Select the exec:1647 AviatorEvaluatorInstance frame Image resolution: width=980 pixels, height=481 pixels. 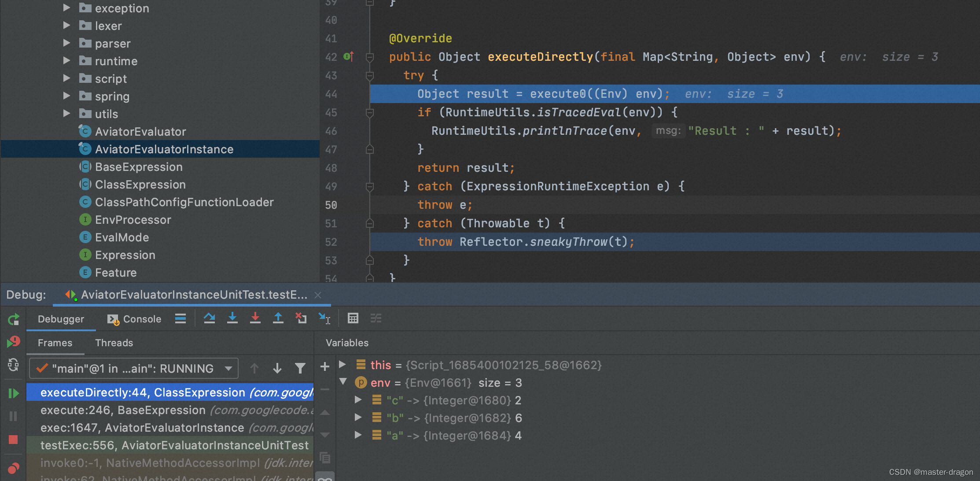tap(170, 428)
